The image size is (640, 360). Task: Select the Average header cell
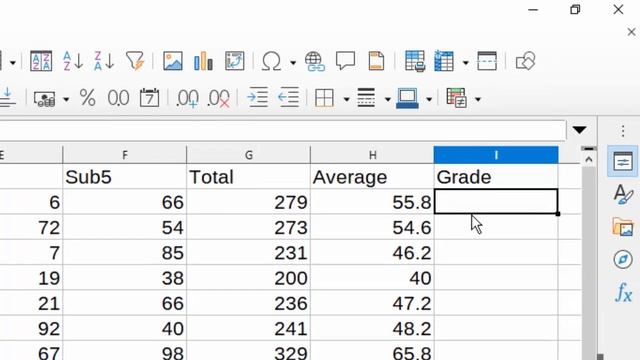tap(372, 177)
